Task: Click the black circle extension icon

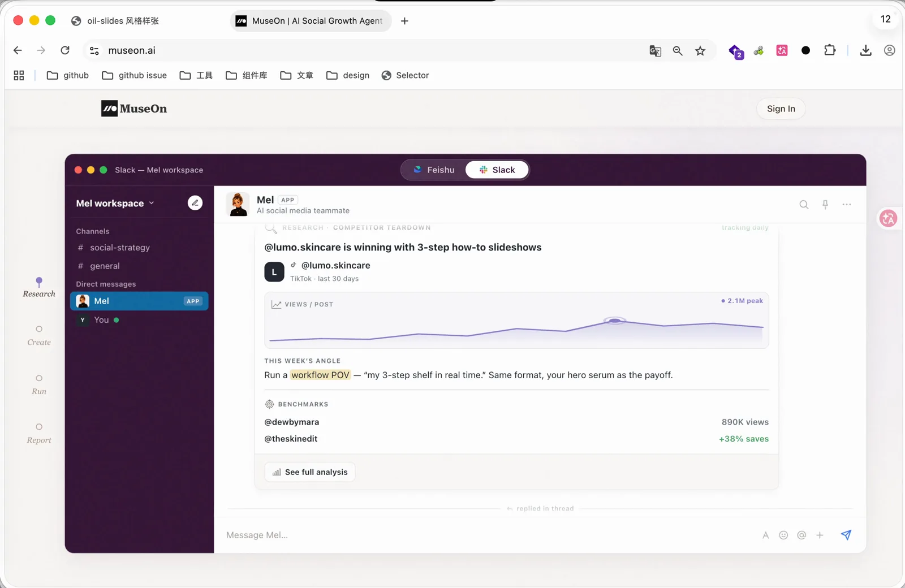Action: [805, 50]
